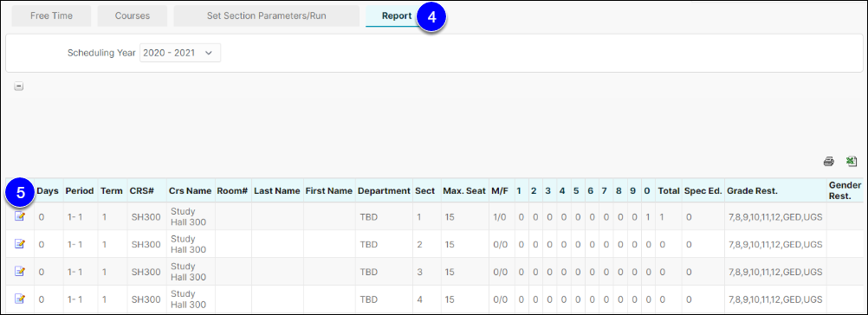Collapse panel with the minus button
868x315 pixels.
pos(19,87)
